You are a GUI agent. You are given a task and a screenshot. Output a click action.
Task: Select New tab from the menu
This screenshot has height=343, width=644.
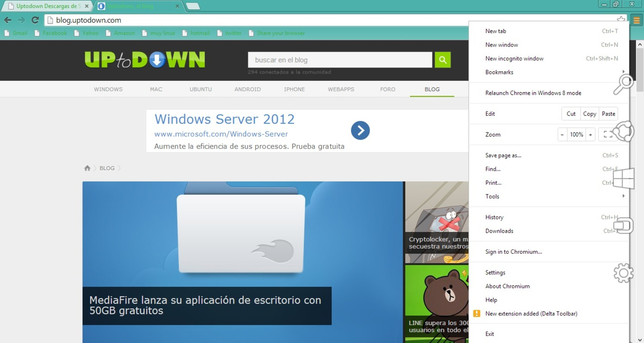(x=549, y=31)
